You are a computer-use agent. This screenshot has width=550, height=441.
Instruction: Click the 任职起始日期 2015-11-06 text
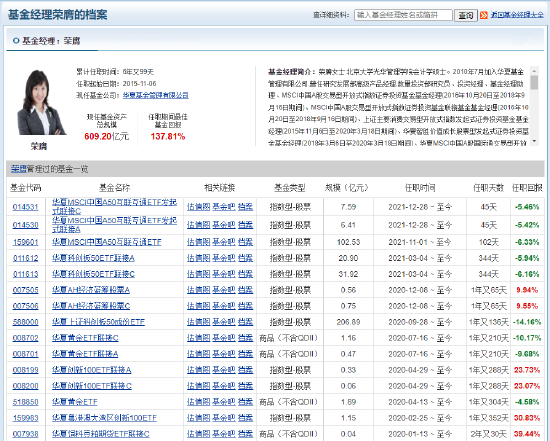click(116, 83)
